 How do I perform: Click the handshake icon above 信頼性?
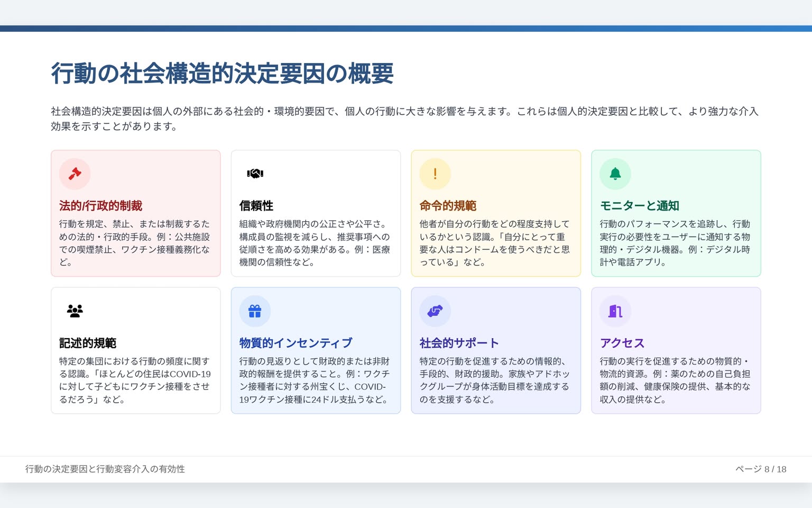[255, 174]
